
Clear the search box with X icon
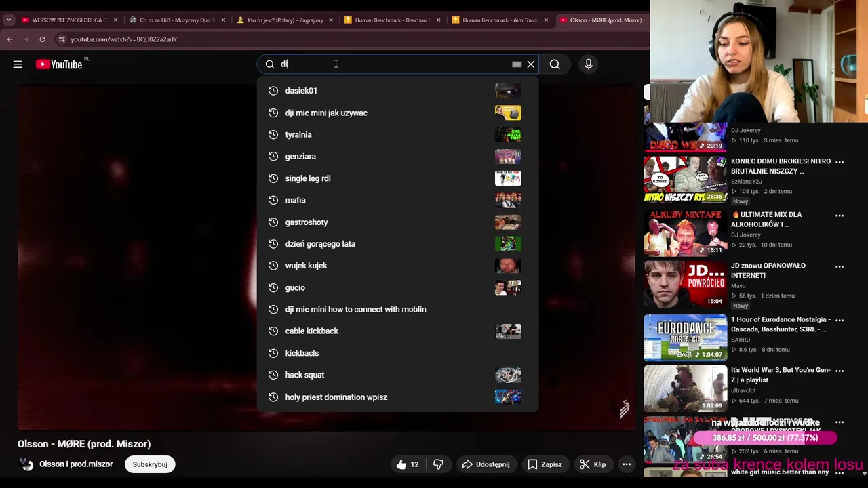pos(531,64)
